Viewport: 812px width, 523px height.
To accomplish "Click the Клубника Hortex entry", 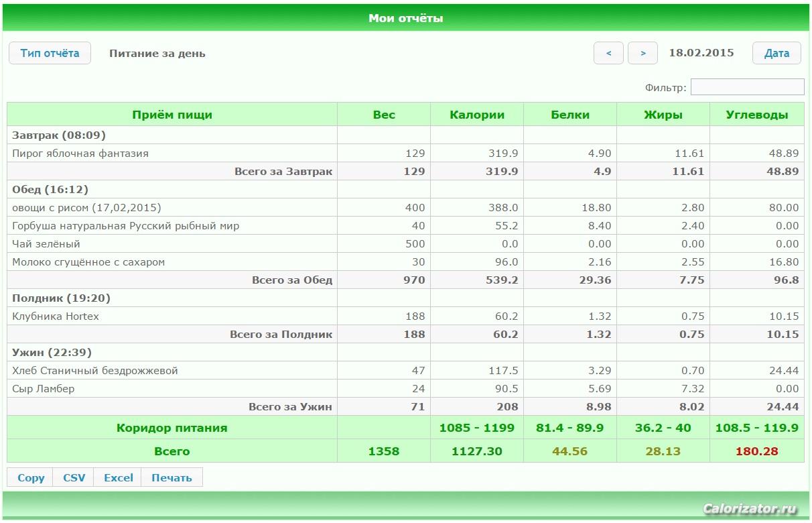I will [56, 316].
